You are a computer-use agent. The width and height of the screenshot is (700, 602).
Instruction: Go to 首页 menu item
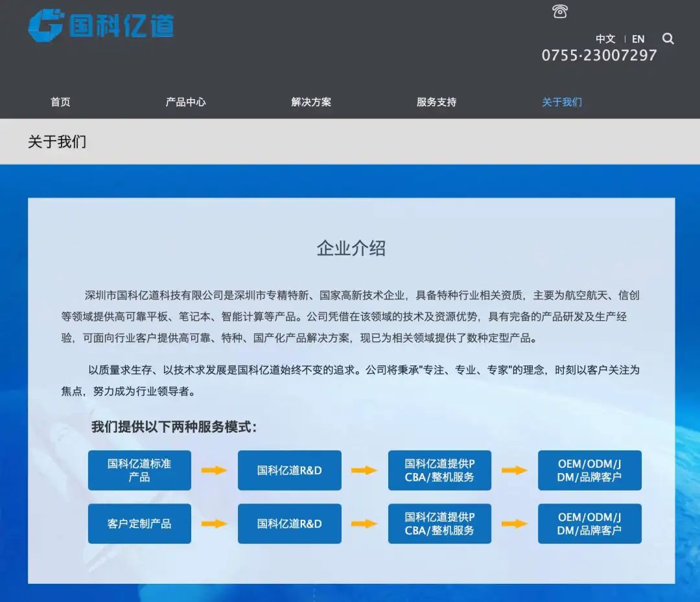pyautogui.click(x=60, y=102)
